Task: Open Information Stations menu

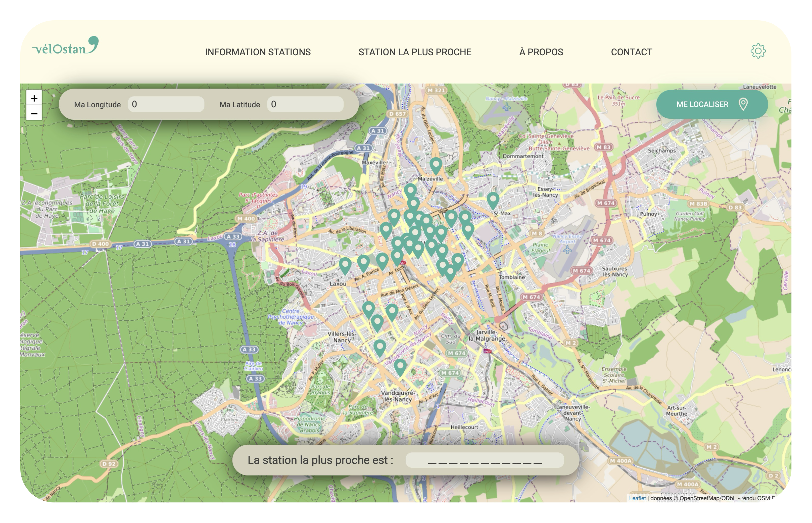Action: coord(258,52)
